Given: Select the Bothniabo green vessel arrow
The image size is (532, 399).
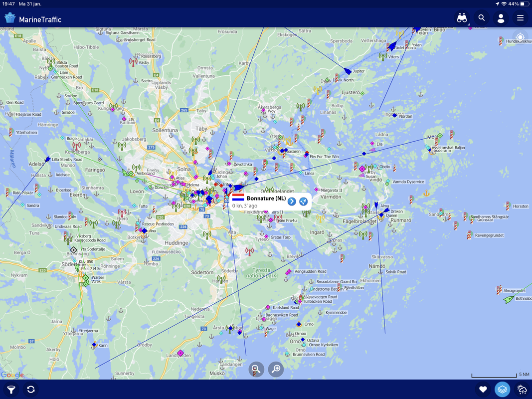Looking at the screenshot, I should pyautogui.click(x=509, y=299).
